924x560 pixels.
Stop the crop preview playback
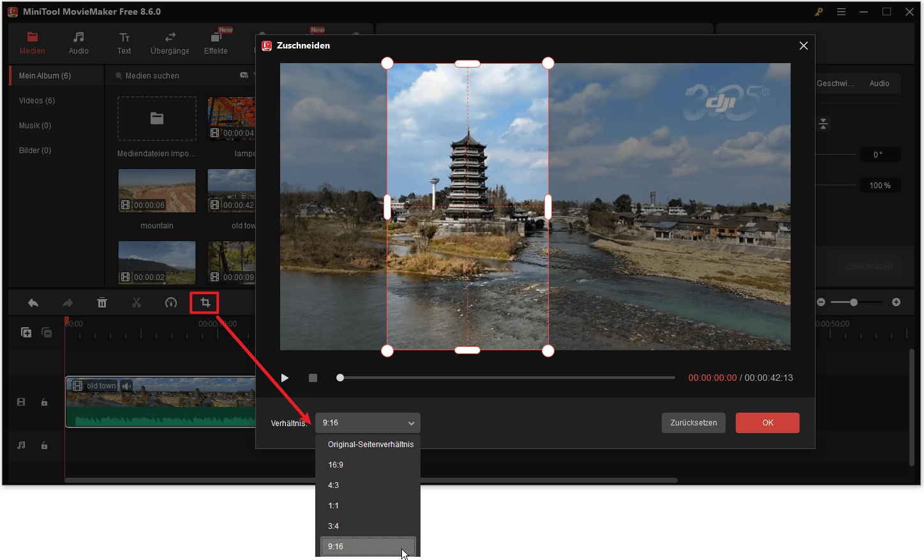[x=313, y=378]
